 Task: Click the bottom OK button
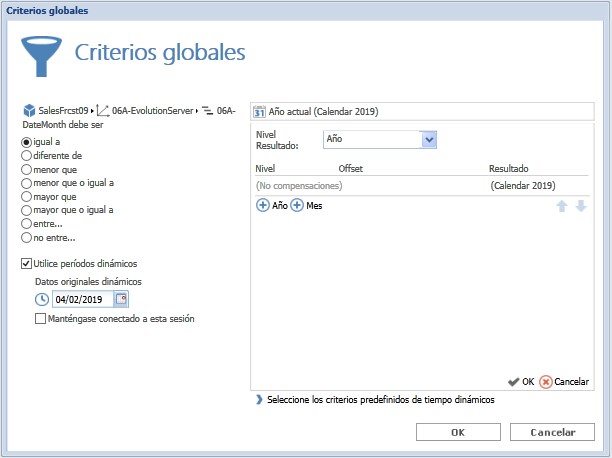(x=458, y=432)
